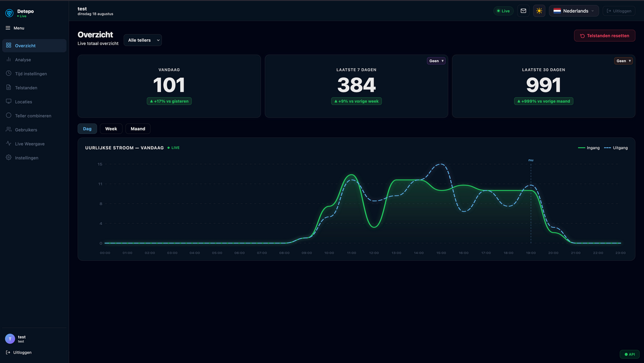Toggle the Ingang series in chart legend
This screenshot has height=363, width=644.
pos(589,148)
